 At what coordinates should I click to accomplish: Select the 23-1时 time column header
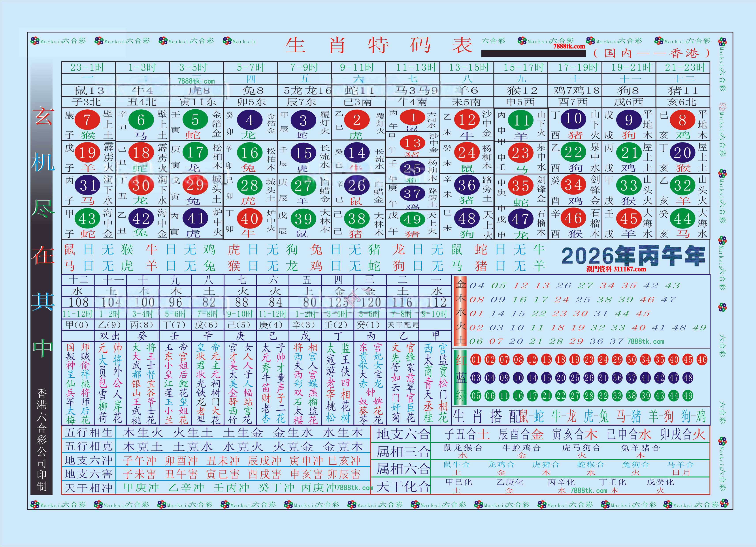88,67
